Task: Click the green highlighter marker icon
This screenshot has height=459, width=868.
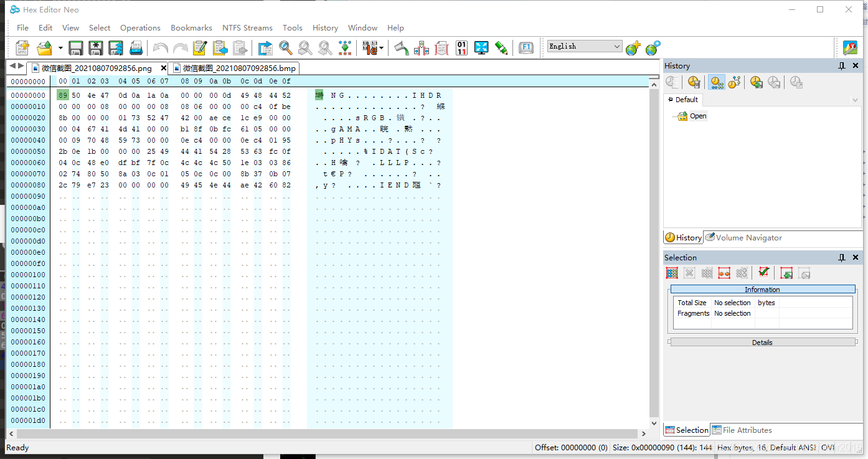Action: (501, 47)
